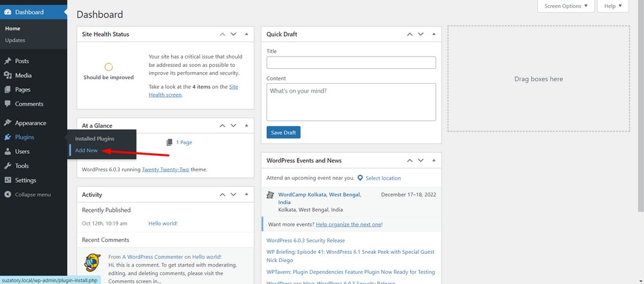The image size is (644, 284).
Task: Click the WordCamp event icon
Action: 270,195
